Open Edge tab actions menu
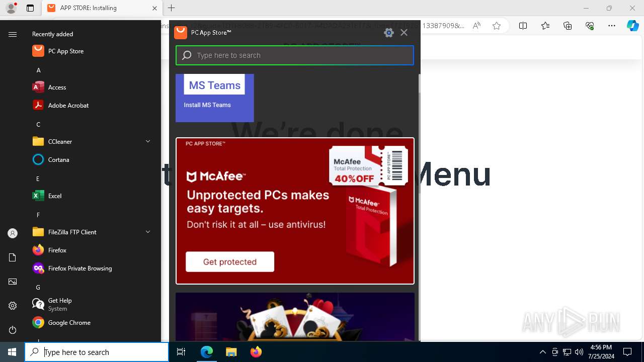The image size is (644, 362). tap(30, 8)
